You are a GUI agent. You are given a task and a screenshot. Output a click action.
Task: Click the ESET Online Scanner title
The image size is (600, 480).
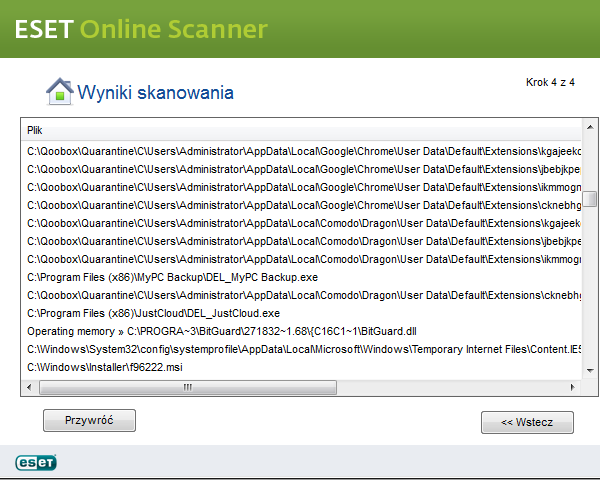click(141, 29)
